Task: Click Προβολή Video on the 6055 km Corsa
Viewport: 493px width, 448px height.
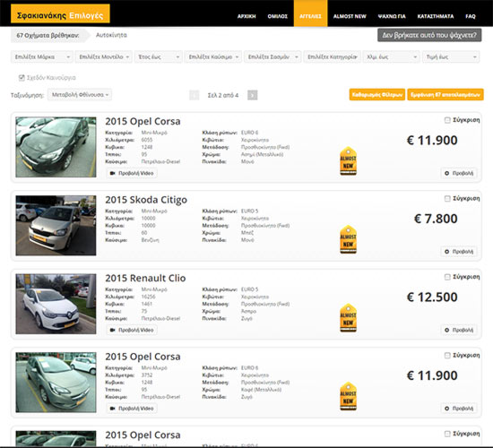Action: (132, 173)
